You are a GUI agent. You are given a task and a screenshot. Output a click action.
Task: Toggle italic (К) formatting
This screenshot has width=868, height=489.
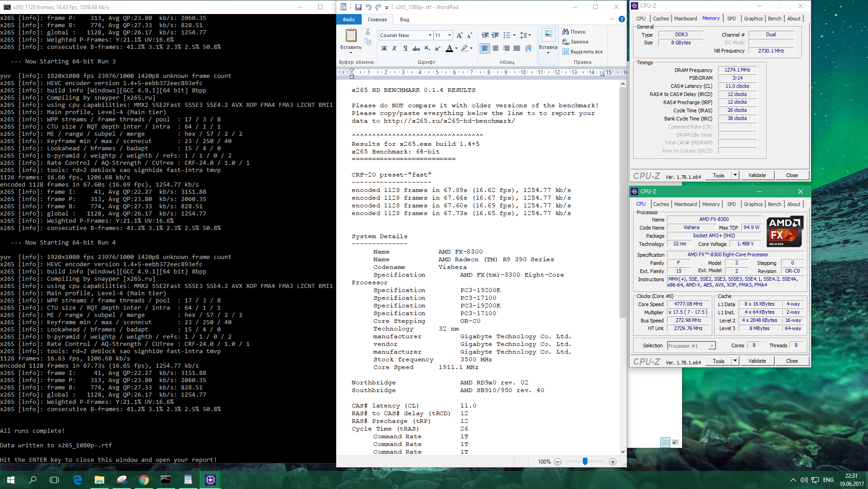[x=395, y=48]
